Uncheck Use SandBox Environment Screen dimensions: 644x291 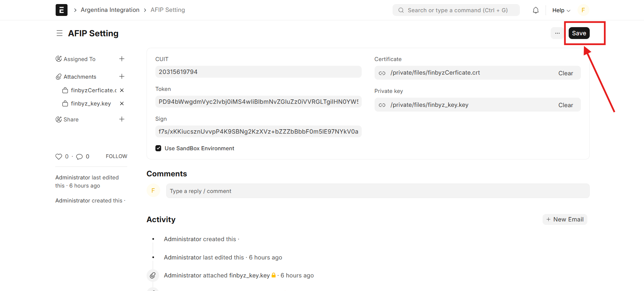click(x=158, y=148)
